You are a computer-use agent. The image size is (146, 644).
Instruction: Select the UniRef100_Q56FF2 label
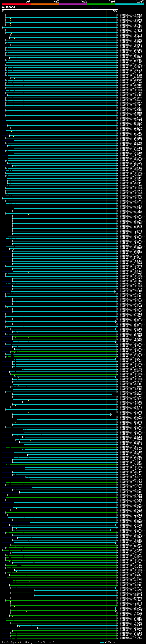point(131,125)
